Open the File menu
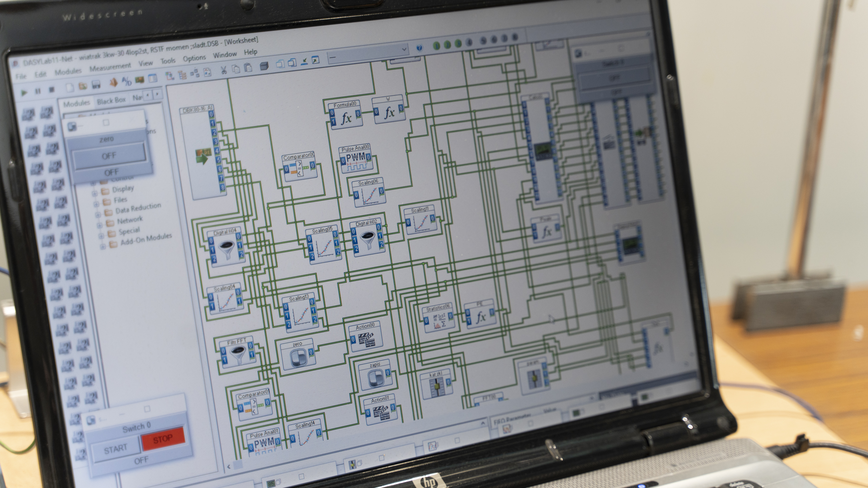This screenshot has width=868, height=488. tap(21, 76)
